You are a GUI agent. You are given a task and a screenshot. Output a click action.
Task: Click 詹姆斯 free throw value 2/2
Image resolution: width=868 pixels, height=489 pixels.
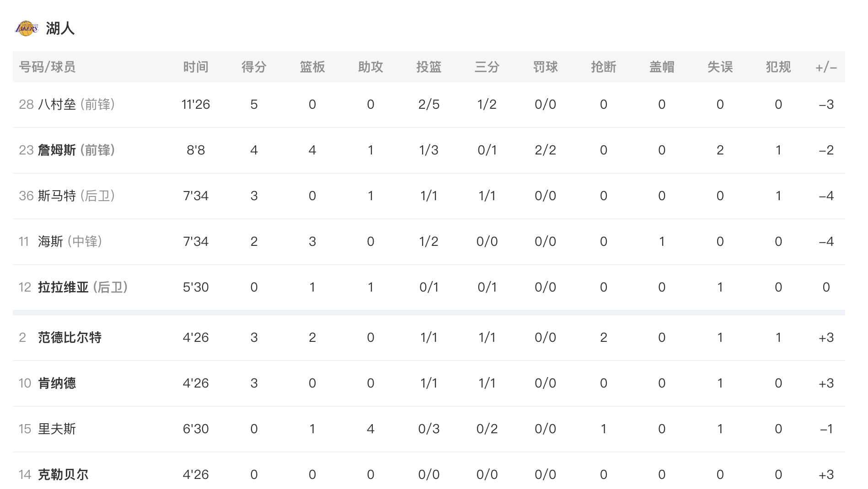click(x=545, y=150)
